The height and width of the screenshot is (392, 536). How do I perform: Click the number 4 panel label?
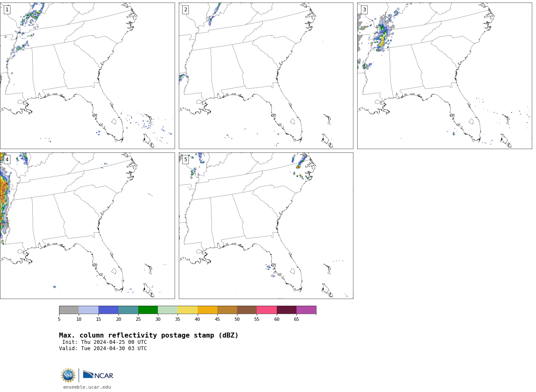click(7, 160)
